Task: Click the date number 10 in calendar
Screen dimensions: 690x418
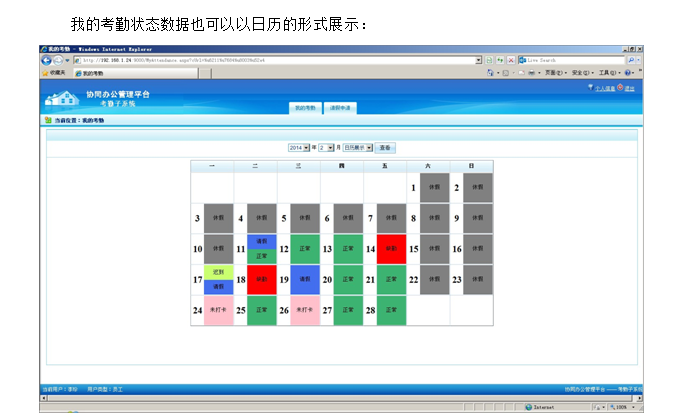Action: (198, 249)
